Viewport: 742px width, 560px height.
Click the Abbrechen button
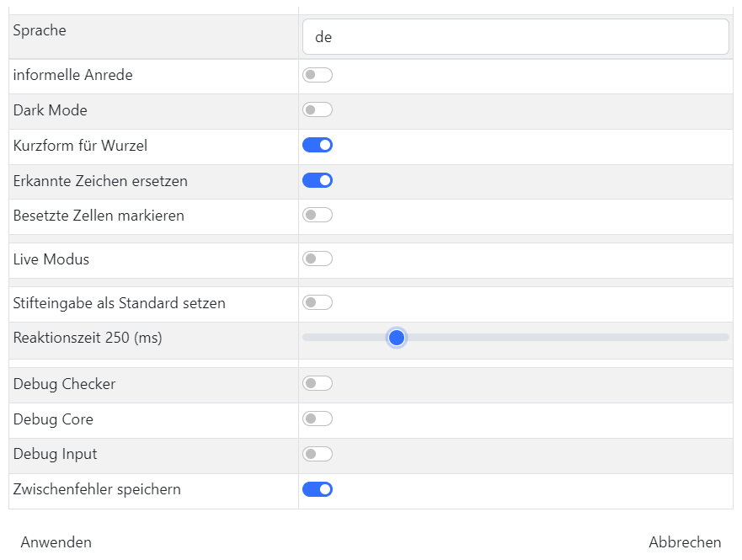pyautogui.click(x=685, y=541)
